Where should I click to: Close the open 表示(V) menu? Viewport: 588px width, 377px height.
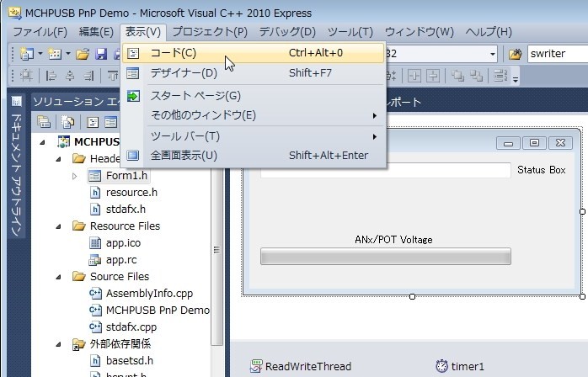[x=143, y=32]
